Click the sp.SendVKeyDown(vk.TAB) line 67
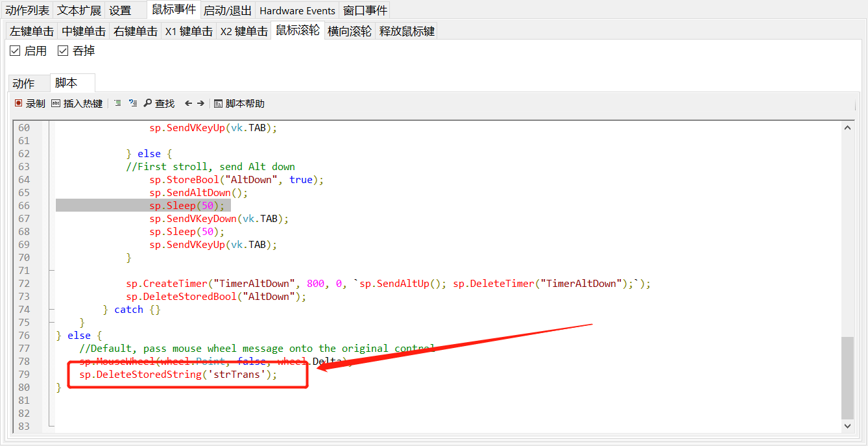This screenshot has width=868, height=446. pyautogui.click(x=219, y=219)
